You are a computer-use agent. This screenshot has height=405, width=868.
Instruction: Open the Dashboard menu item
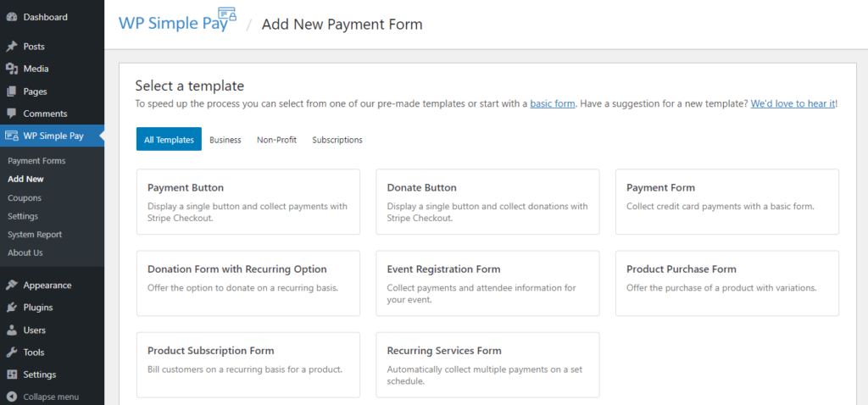point(52,17)
